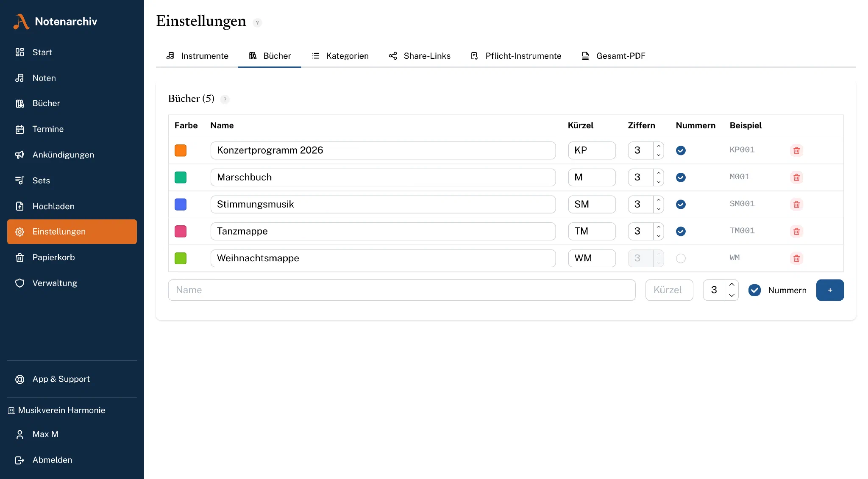Click the new book Name input field
Image resolution: width=868 pixels, height=479 pixels.
point(401,290)
